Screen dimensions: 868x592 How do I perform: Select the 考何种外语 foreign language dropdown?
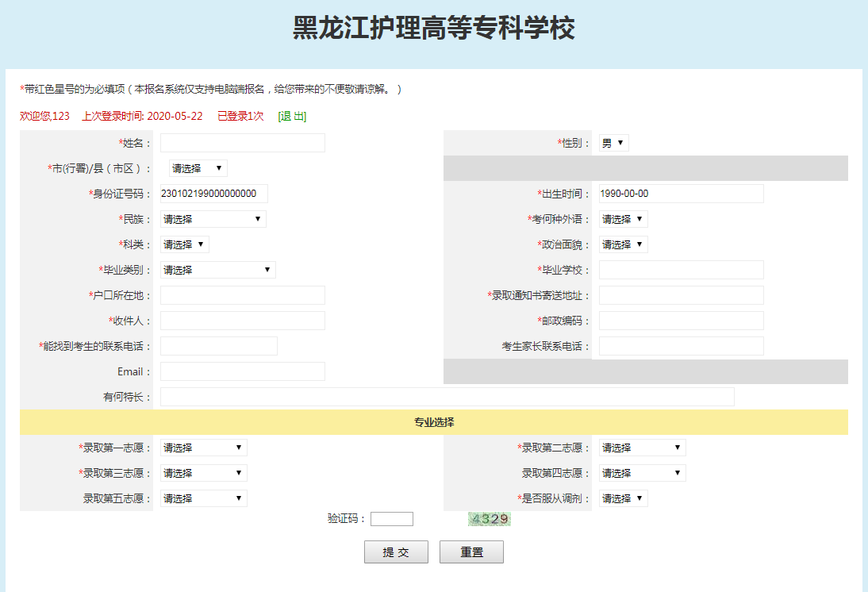coord(623,219)
